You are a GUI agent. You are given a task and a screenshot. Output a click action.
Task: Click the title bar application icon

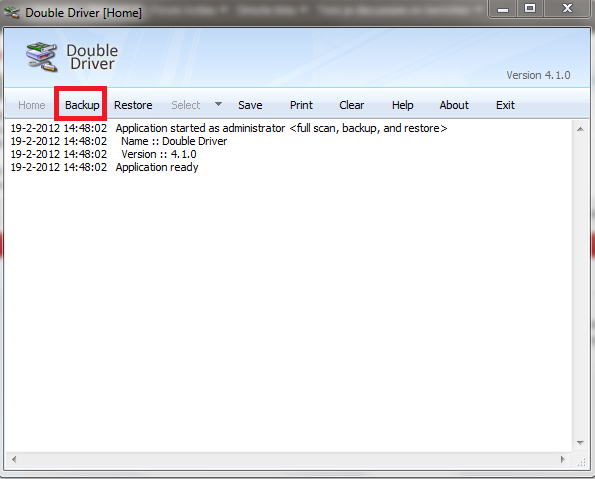(11, 13)
